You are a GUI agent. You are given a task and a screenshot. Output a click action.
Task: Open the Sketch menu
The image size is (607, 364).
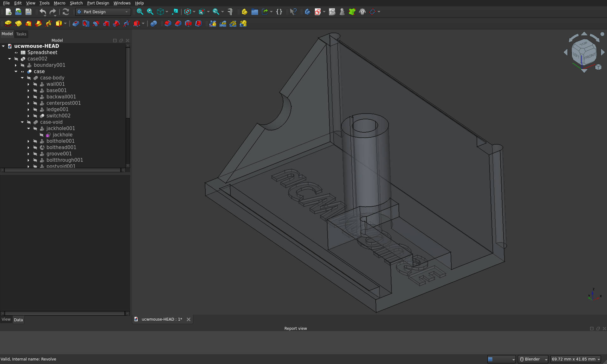coord(76,3)
